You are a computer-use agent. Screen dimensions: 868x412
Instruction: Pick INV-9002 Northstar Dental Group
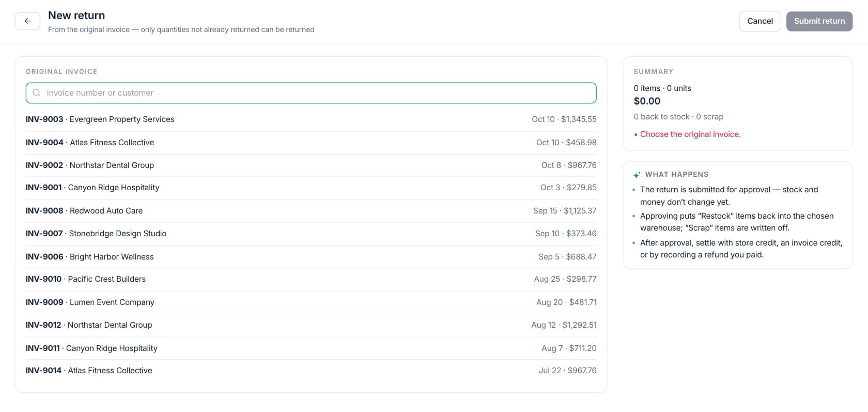click(x=311, y=165)
